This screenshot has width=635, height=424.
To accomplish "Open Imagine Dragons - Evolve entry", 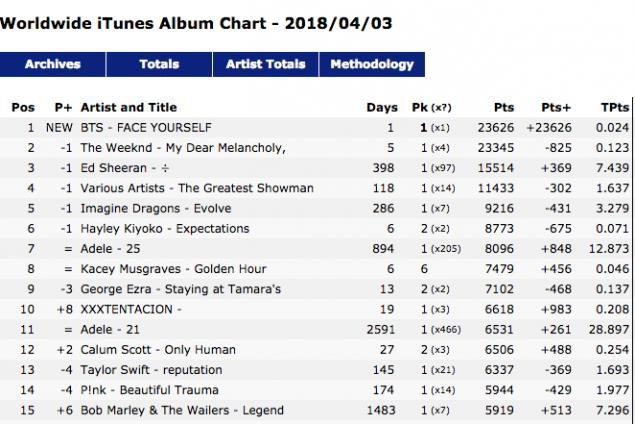I will coord(155,209).
